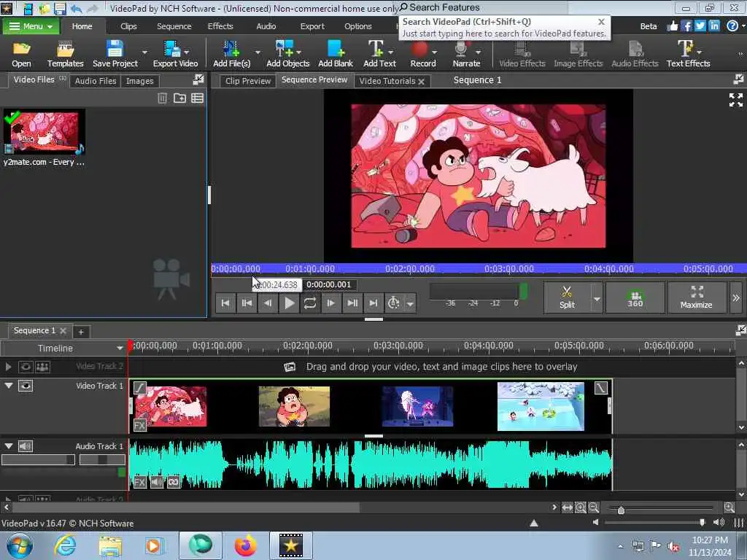Toggle Video Track 1 visibility eye

click(26, 386)
